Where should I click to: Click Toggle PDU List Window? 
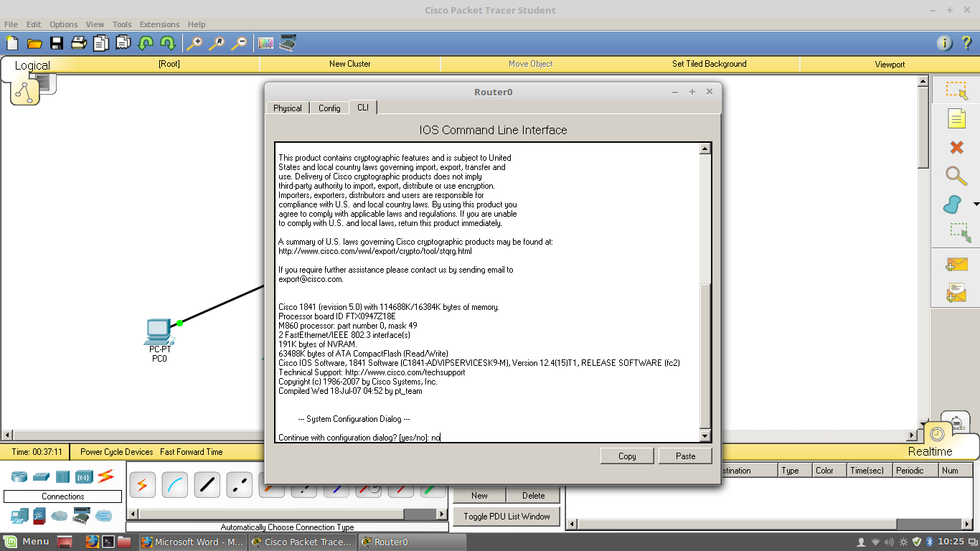[507, 516]
